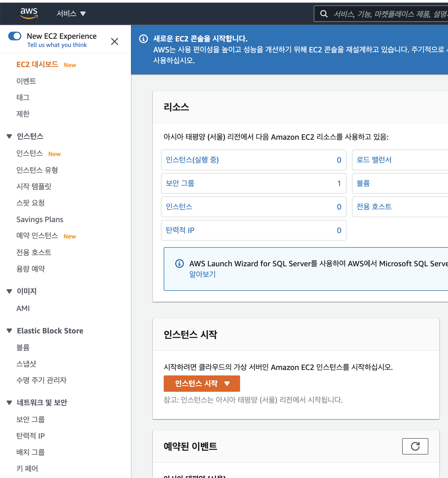Open 용량 예약 in the sidebar
The width and height of the screenshot is (448, 478).
(31, 269)
